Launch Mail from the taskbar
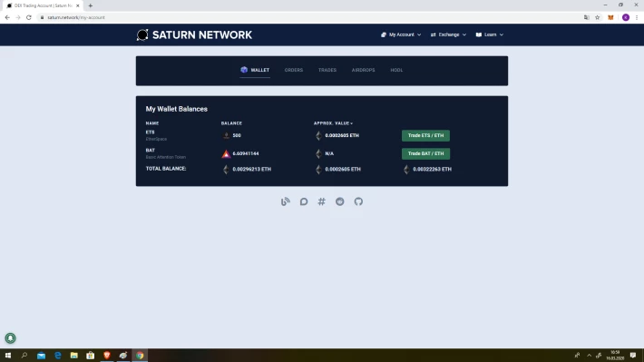Image resolution: width=644 pixels, height=362 pixels. click(41, 356)
